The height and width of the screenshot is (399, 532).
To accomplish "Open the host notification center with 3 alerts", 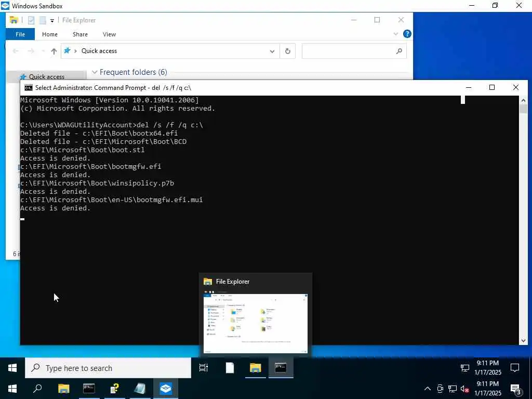I will [515, 389].
